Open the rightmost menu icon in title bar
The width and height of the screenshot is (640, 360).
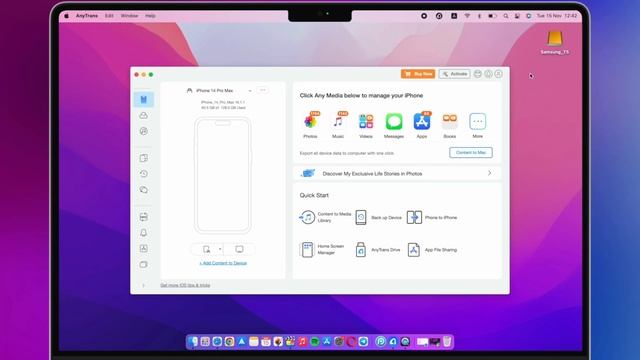pyautogui.click(x=498, y=74)
